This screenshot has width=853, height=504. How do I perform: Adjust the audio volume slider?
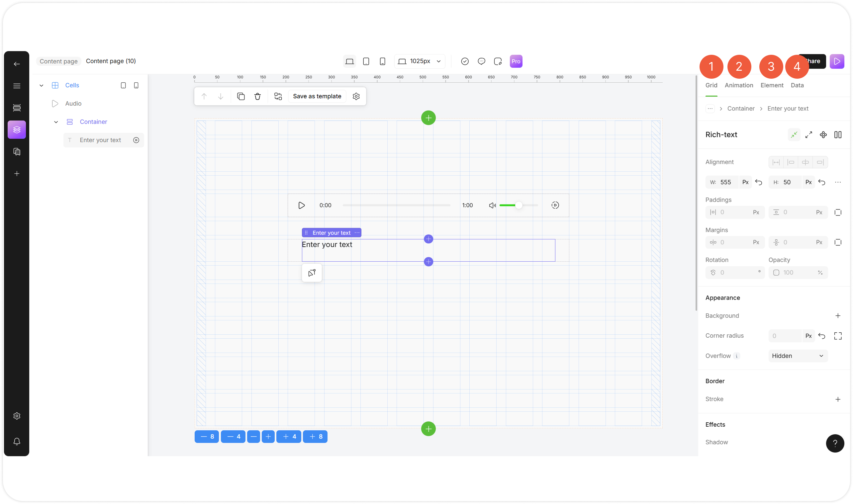518,205
